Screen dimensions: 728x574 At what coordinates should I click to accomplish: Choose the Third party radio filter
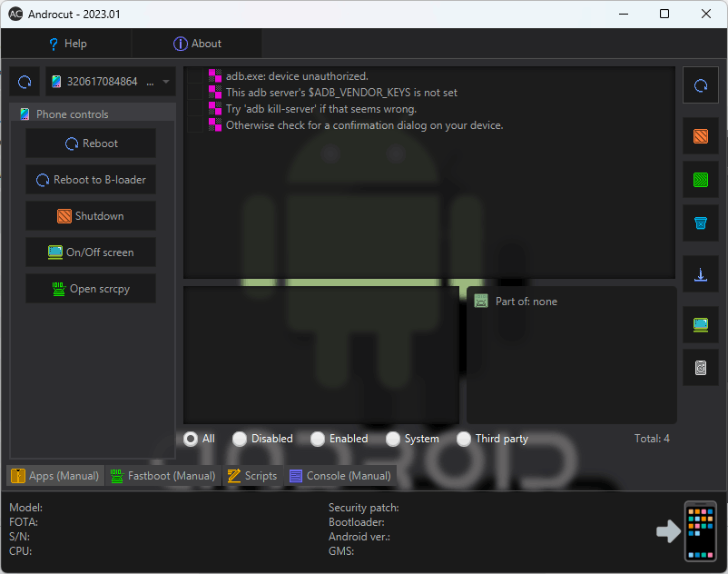tap(464, 439)
